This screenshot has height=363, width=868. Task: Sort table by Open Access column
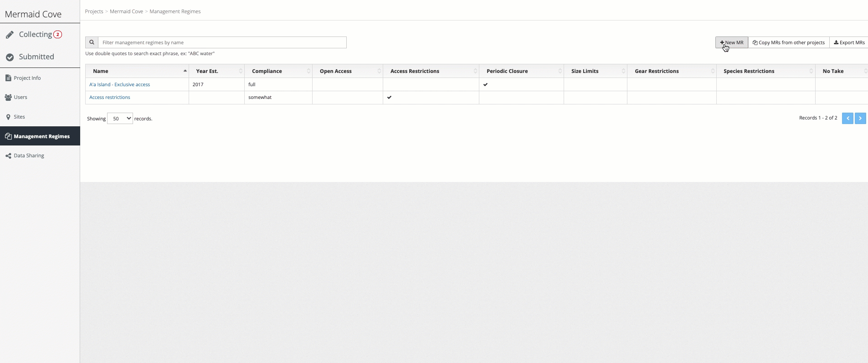click(x=348, y=71)
